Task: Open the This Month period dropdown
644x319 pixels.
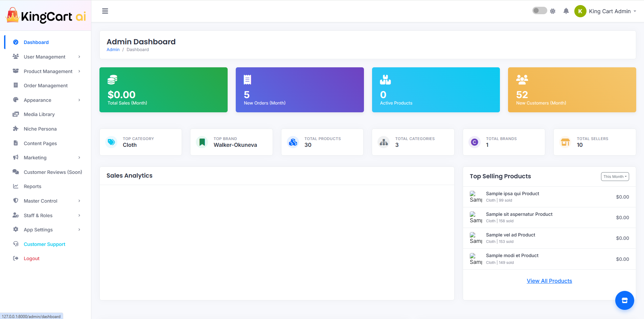Action: coord(615,177)
